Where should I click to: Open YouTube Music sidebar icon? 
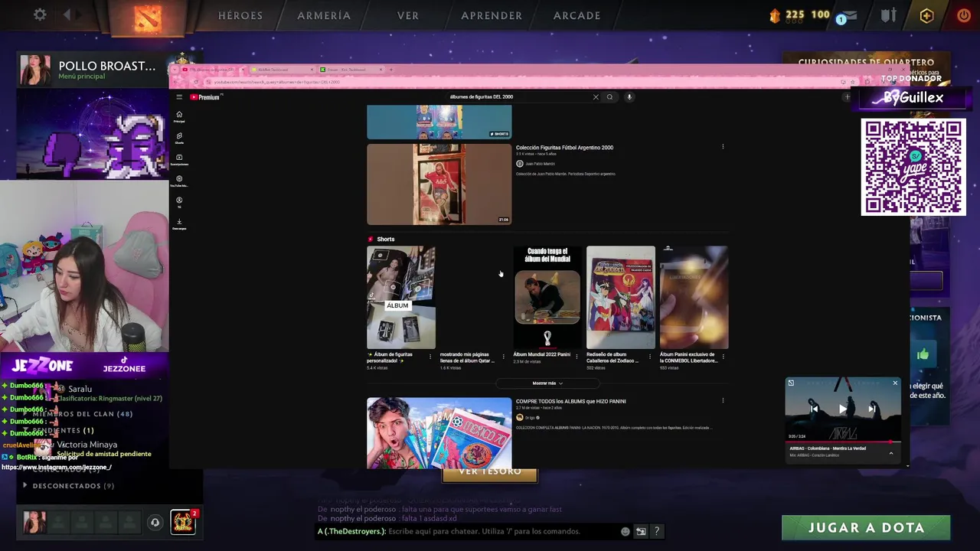pyautogui.click(x=179, y=181)
